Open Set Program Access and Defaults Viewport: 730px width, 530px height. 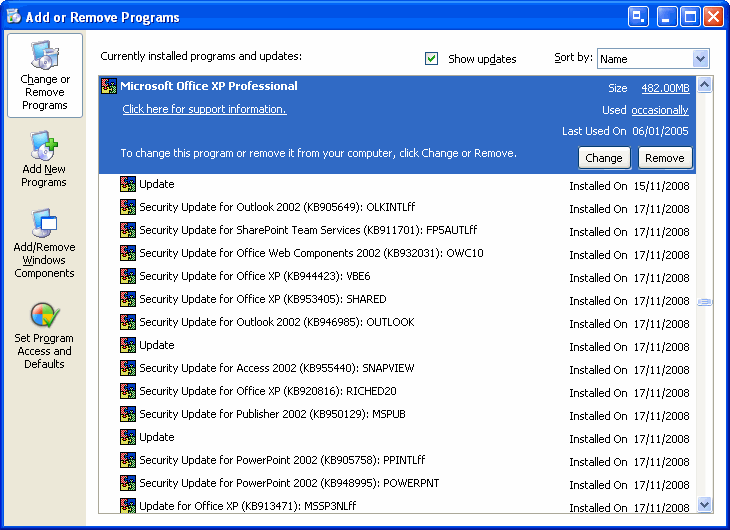click(44, 336)
